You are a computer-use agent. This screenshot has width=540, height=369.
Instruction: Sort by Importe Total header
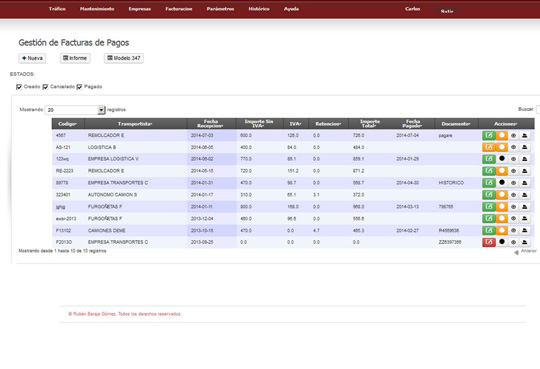(x=370, y=124)
